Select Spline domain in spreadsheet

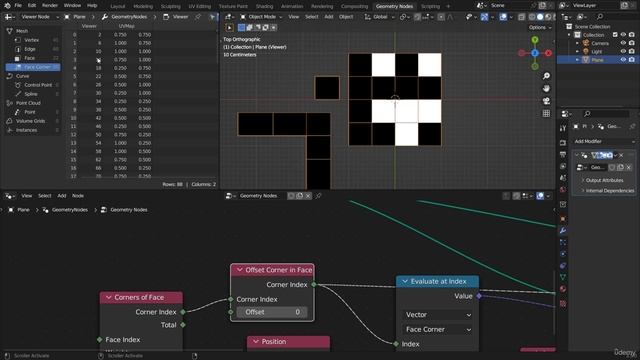point(31,94)
